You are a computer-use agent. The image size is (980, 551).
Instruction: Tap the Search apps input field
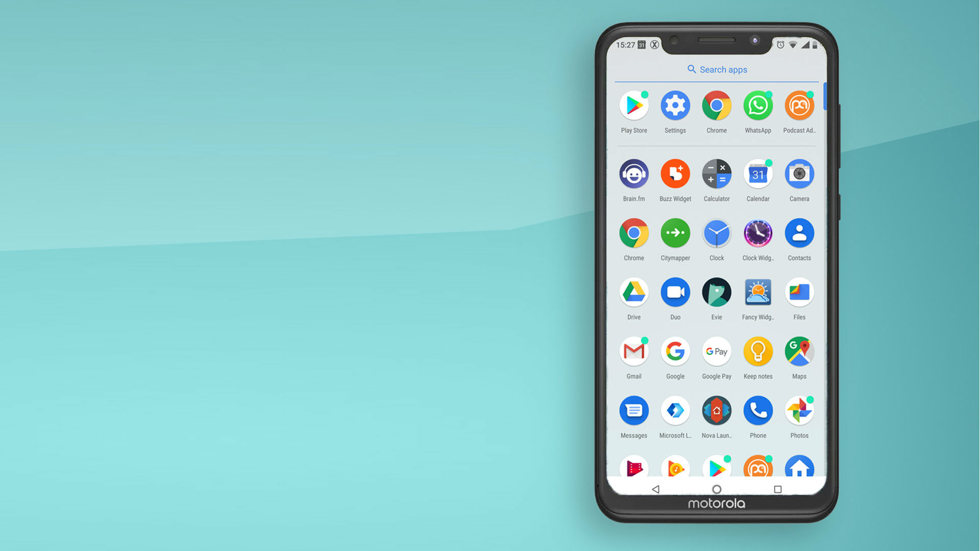click(x=717, y=69)
